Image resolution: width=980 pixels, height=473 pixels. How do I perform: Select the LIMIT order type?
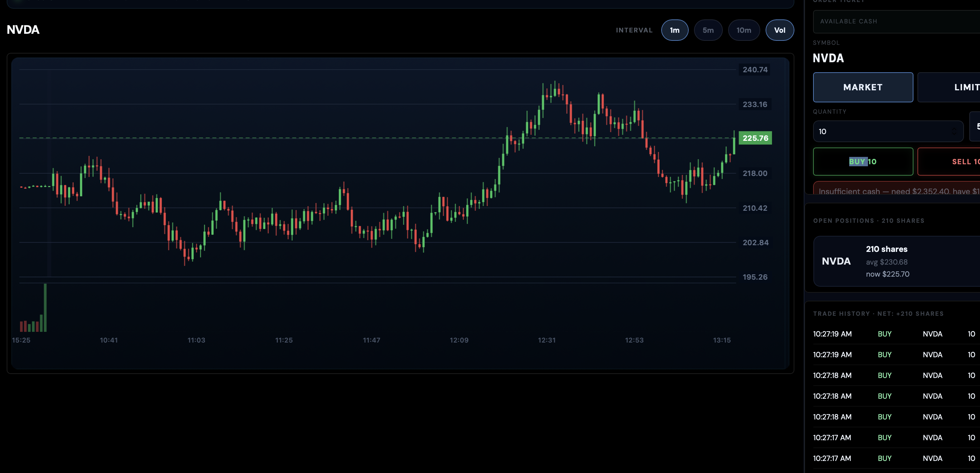coord(949,87)
